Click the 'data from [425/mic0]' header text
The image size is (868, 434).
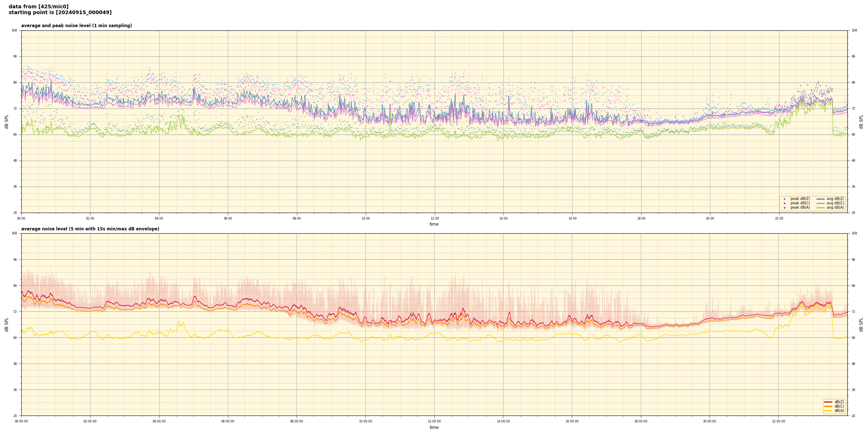point(38,7)
